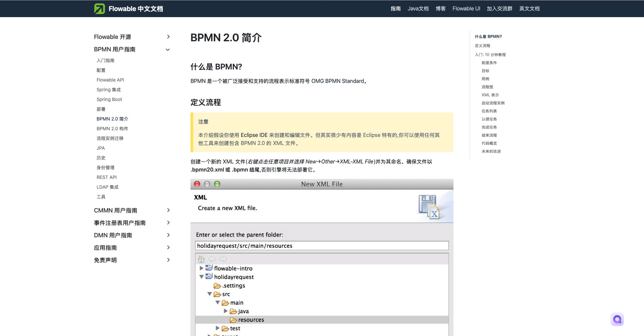Open the REST API sidebar page
Viewport: 644px width, 336px height.
coord(107,177)
